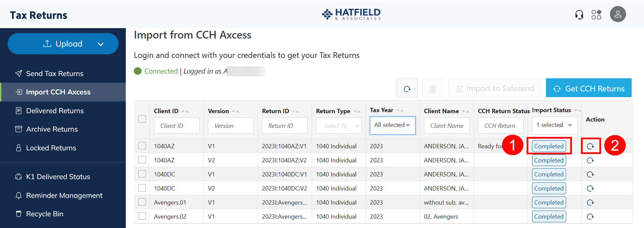Click the Client ID filter input field

pyautogui.click(x=176, y=126)
